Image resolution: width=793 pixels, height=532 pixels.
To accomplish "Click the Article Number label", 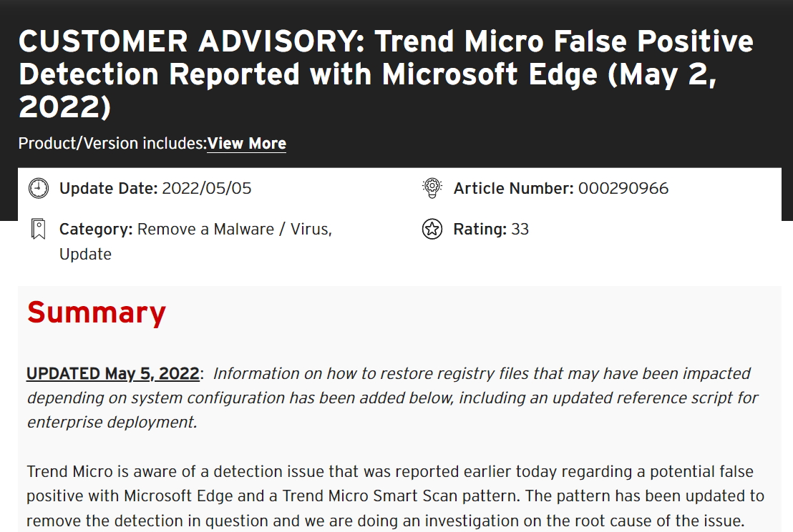I will click(x=513, y=189).
